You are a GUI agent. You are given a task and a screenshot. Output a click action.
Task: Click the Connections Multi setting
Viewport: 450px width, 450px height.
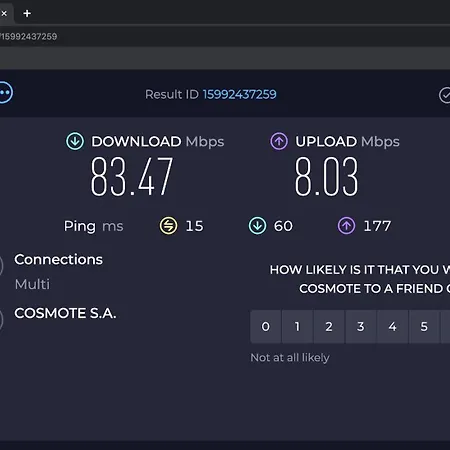coord(58,272)
